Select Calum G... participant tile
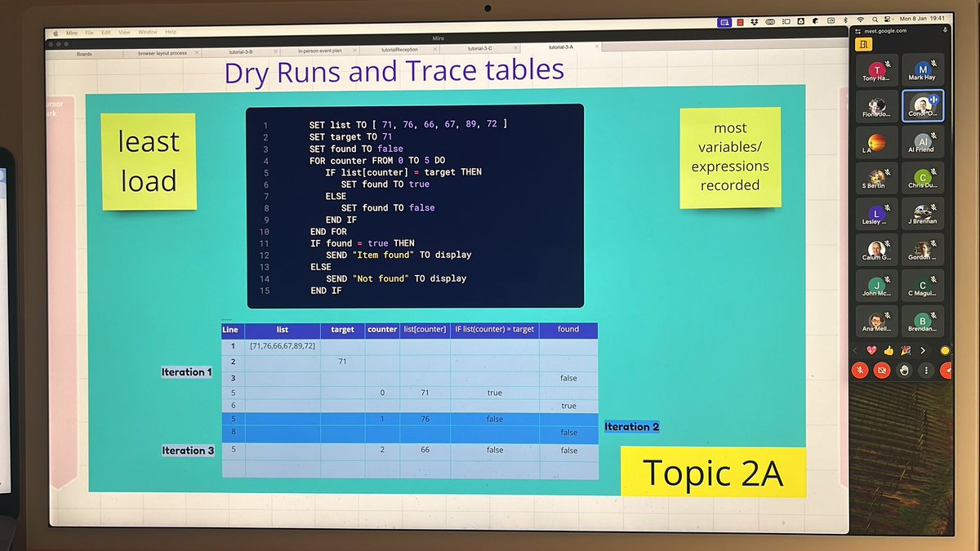Viewport: 980px width, 551px height. pyautogui.click(x=878, y=250)
